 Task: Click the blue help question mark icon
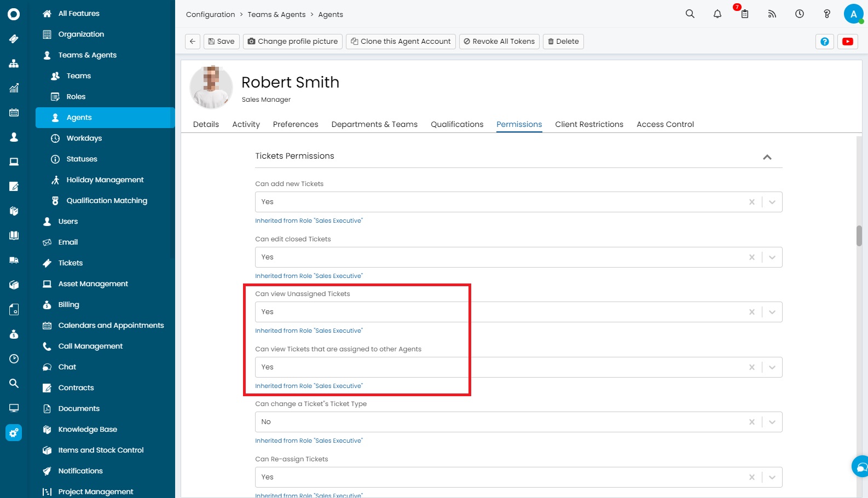(x=825, y=42)
